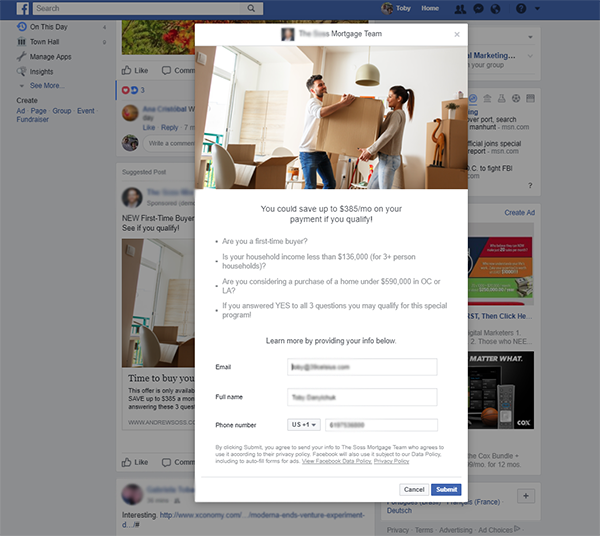Click the Full name input field

tap(362, 397)
